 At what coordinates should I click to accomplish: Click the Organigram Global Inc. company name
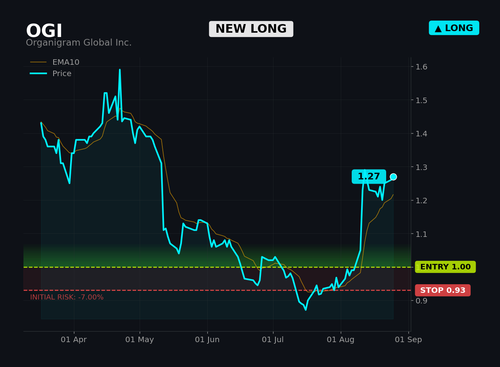79,43
